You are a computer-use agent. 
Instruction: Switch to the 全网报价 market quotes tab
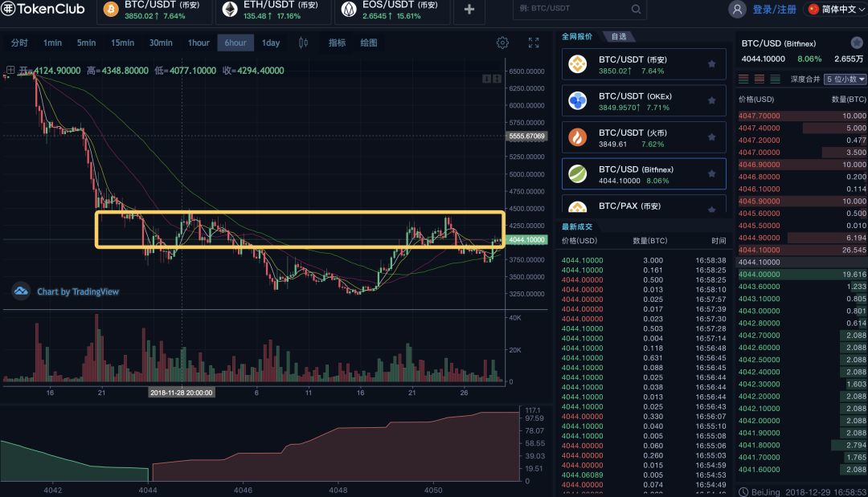coord(577,36)
